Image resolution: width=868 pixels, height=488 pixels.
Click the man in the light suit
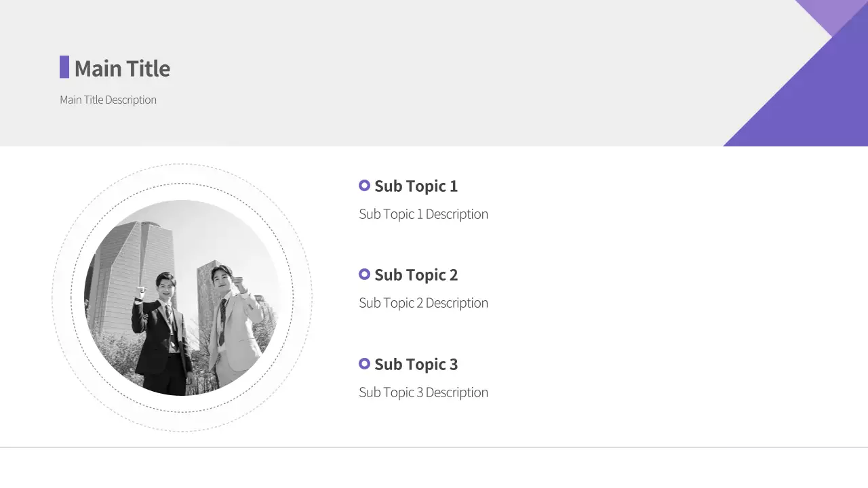click(231, 325)
